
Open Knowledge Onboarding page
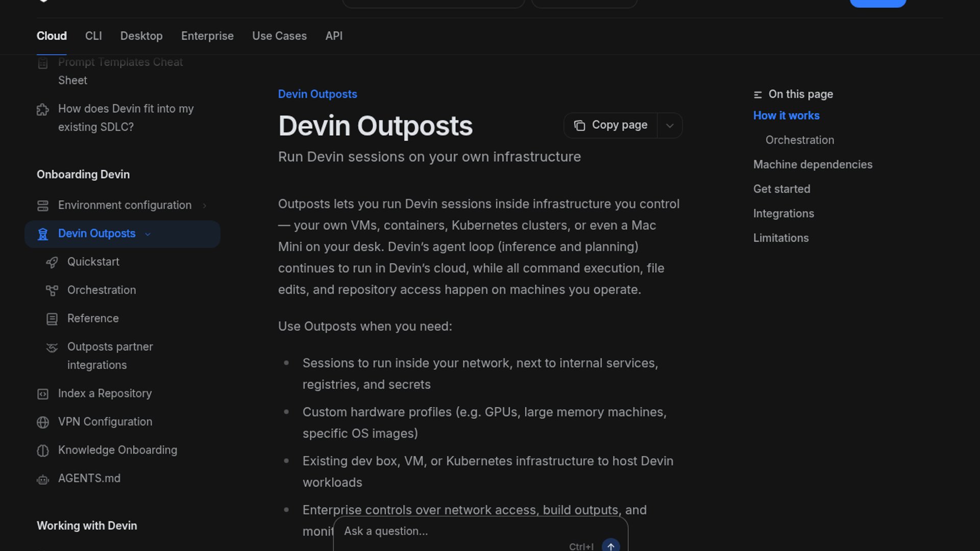pyautogui.click(x=117, y=450)
